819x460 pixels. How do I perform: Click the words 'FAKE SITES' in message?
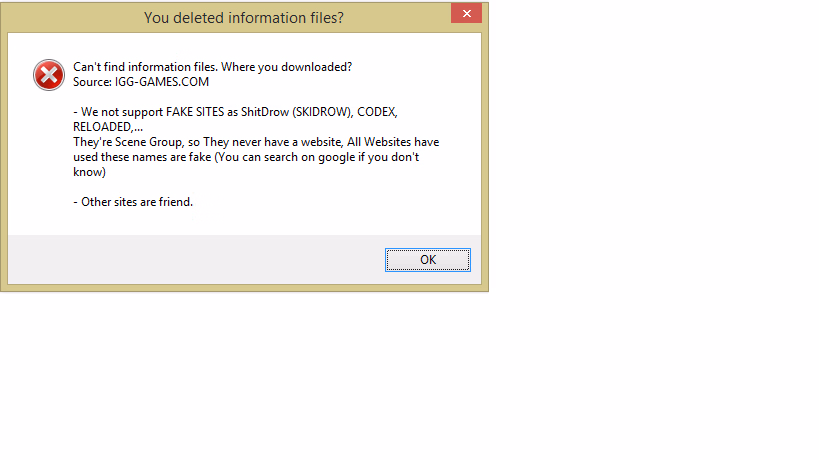tap(195, 112)
